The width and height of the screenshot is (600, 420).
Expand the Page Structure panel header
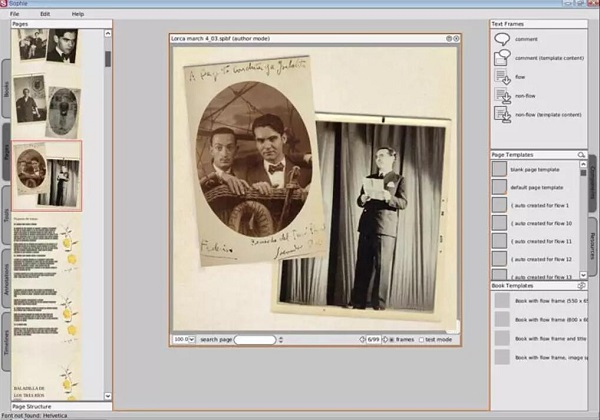(61, 406)
